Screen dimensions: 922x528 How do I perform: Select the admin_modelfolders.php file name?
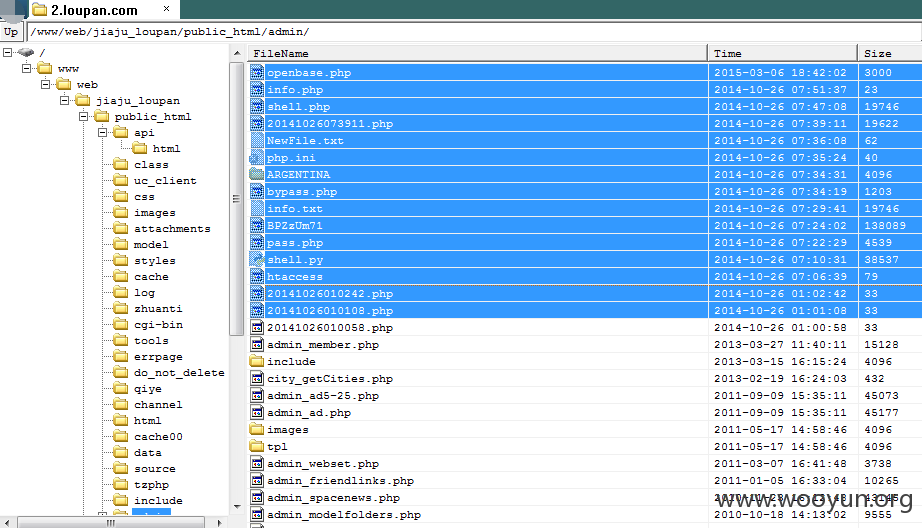[344, 514]
